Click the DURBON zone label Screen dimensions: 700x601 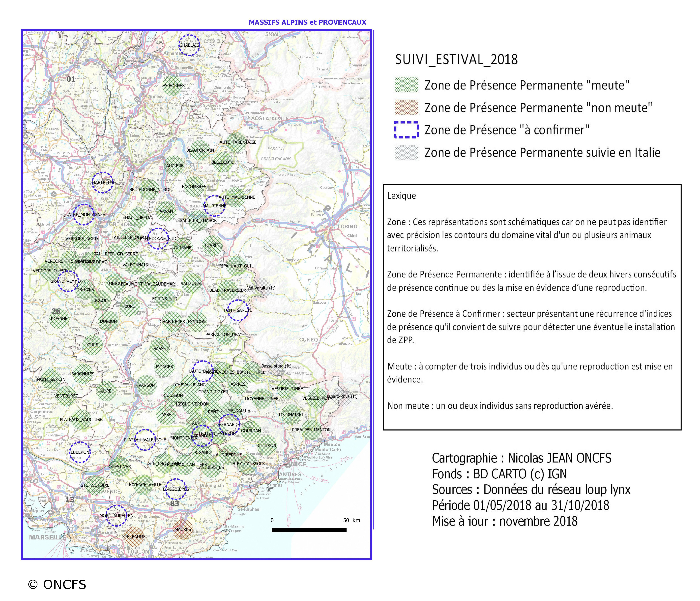click(x=108, y=321)
